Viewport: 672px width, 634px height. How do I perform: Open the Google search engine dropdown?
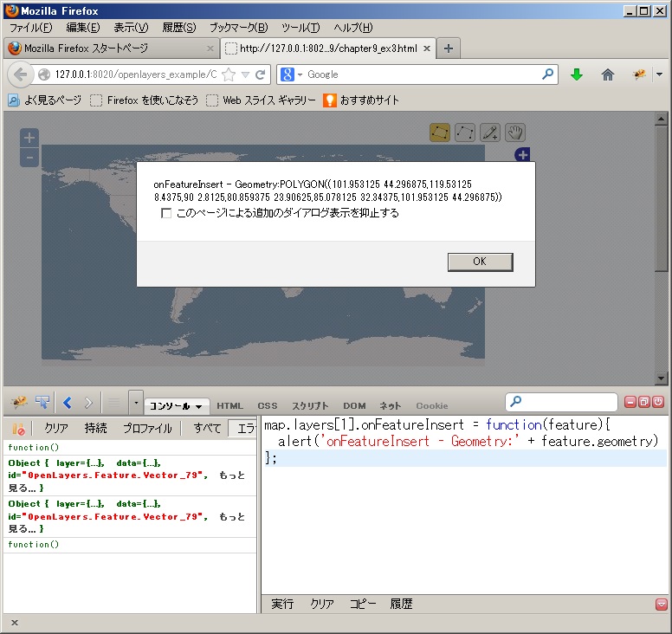coord(292,74)
